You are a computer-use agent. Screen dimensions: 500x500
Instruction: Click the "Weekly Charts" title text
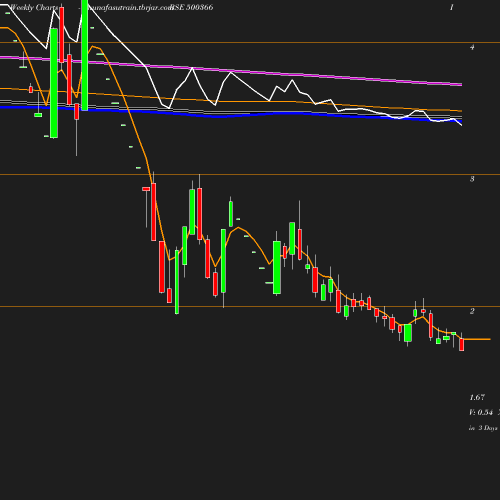(35, 7)
